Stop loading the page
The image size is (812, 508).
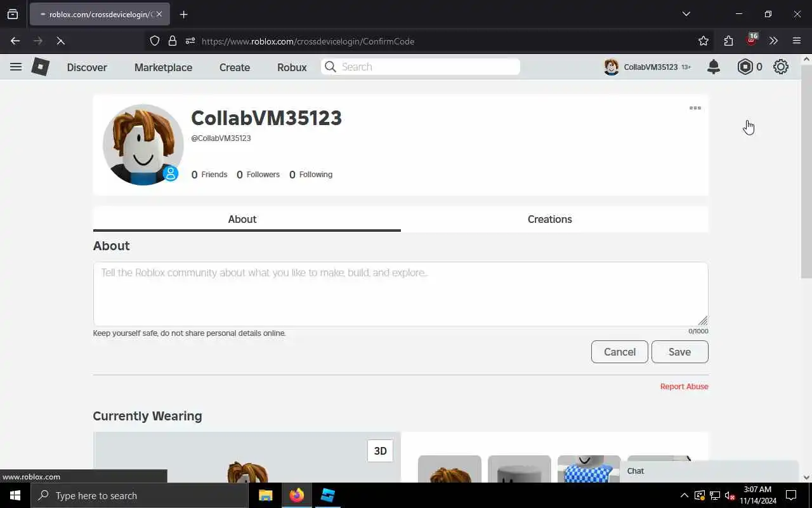(x=60, y=41)
